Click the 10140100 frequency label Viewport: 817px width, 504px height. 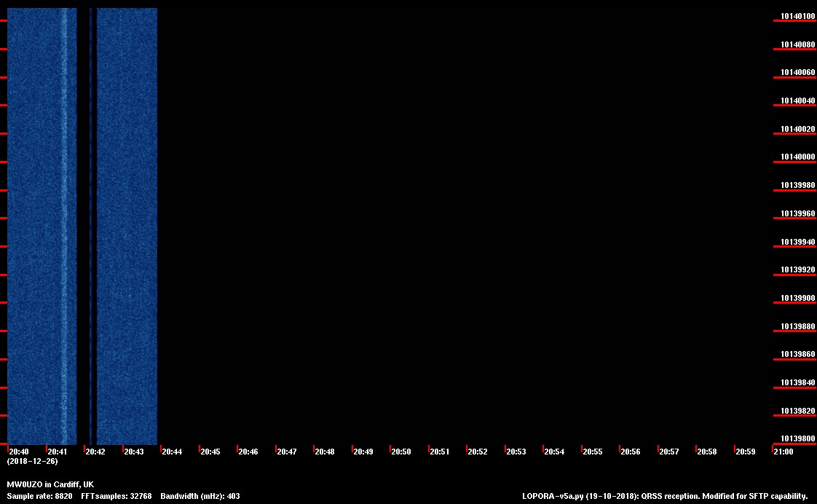coord(798,16)
